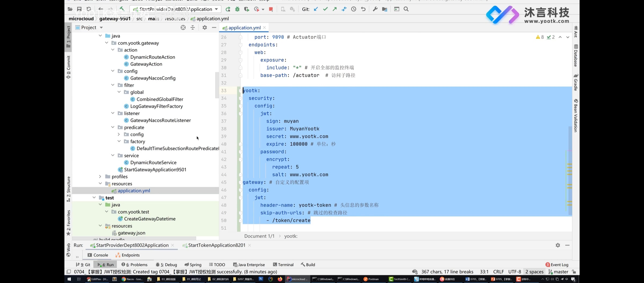Collapse all in Project panel
The height and width of the screenshot is (283, 644).
click(x=193, y=27)
